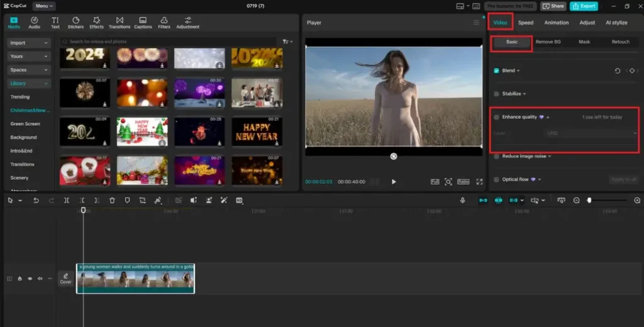The height and width of the screenshot is (327, 644).
Task: Open the Audio panel
Action: click(34, 23)
